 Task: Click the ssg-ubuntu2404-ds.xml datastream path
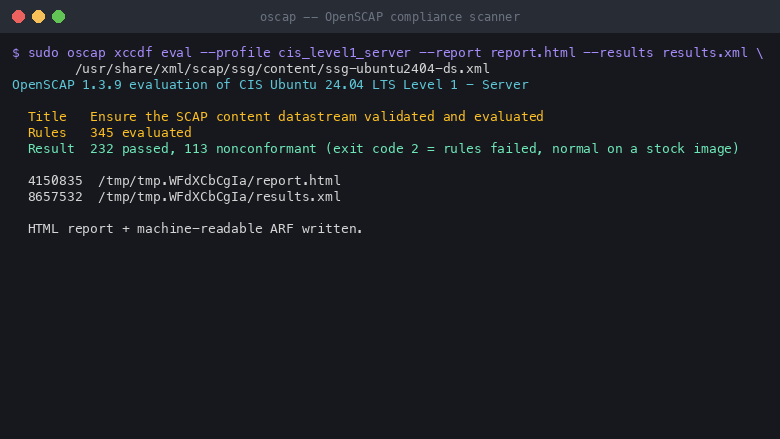coord(283,69)
